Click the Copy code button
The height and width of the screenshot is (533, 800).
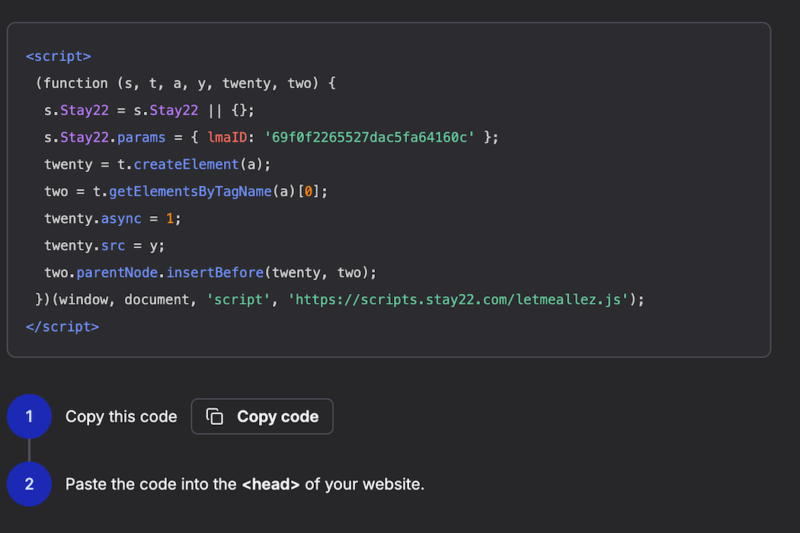[262, 416]
